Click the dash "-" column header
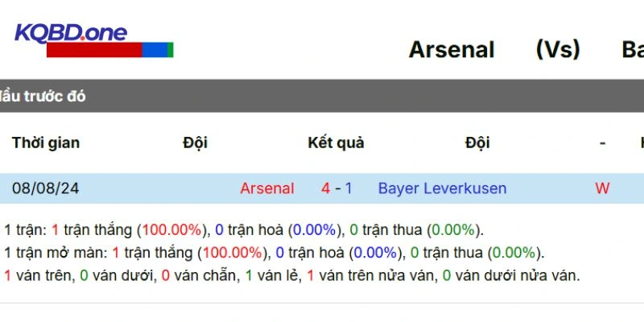The image size is (644, 322). coord(602,142)
